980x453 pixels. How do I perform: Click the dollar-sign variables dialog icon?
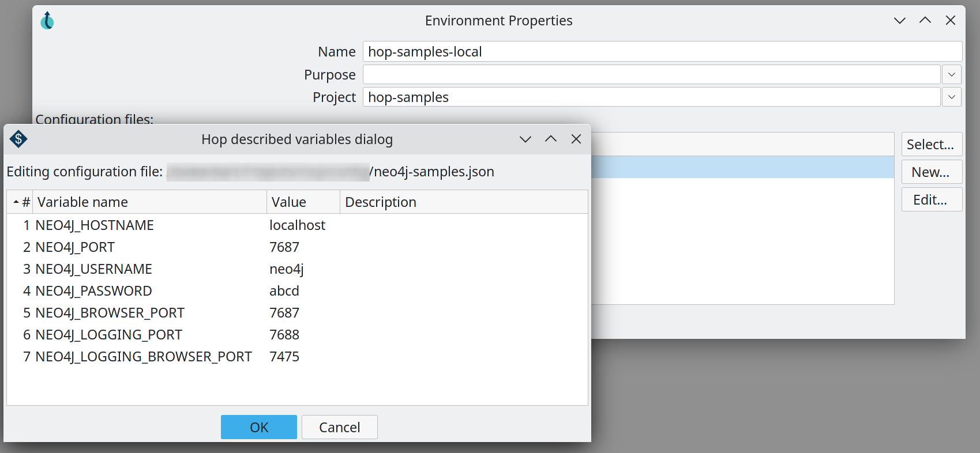click(18, 139)
